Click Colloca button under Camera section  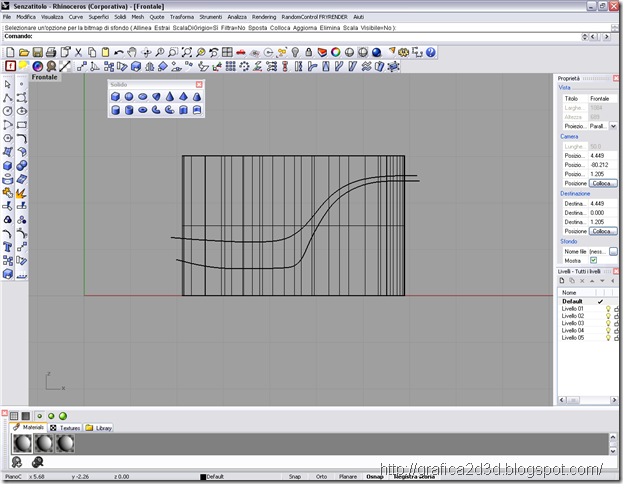pyautogui.click(x=603, y=184)
